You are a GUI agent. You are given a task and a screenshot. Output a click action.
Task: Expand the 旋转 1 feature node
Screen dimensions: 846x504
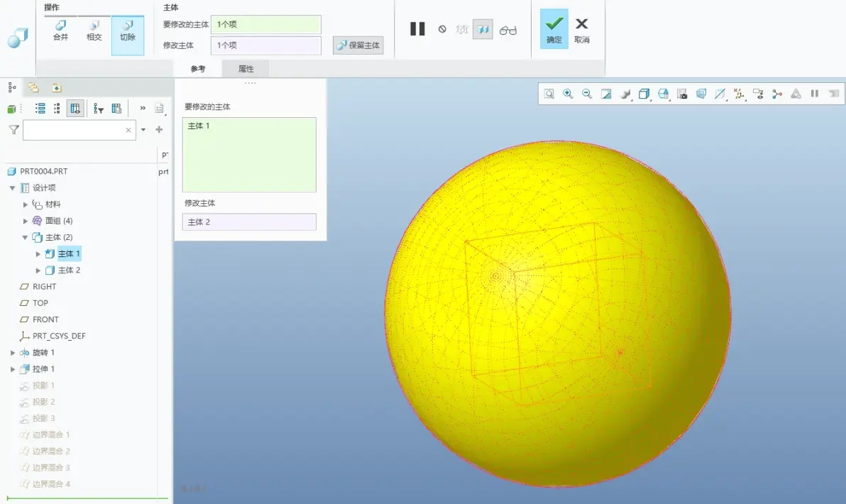[x=12, y=353]
